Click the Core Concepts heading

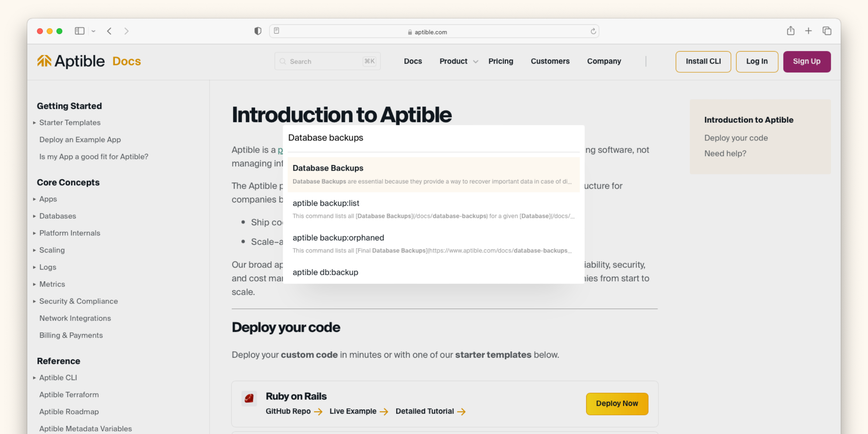click(68, 182)
